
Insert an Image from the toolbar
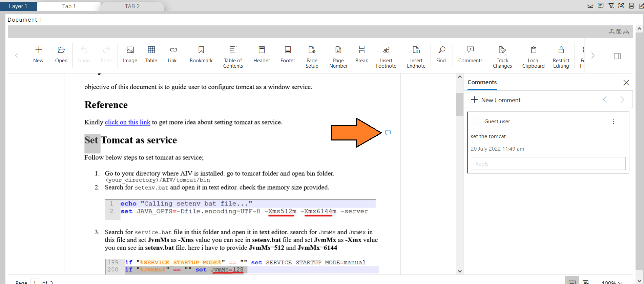pos(130,55)
